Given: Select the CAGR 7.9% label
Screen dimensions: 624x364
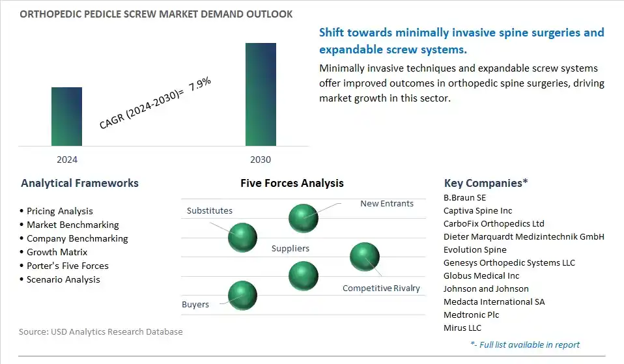Looking at the screenshot, I should 155,103.
